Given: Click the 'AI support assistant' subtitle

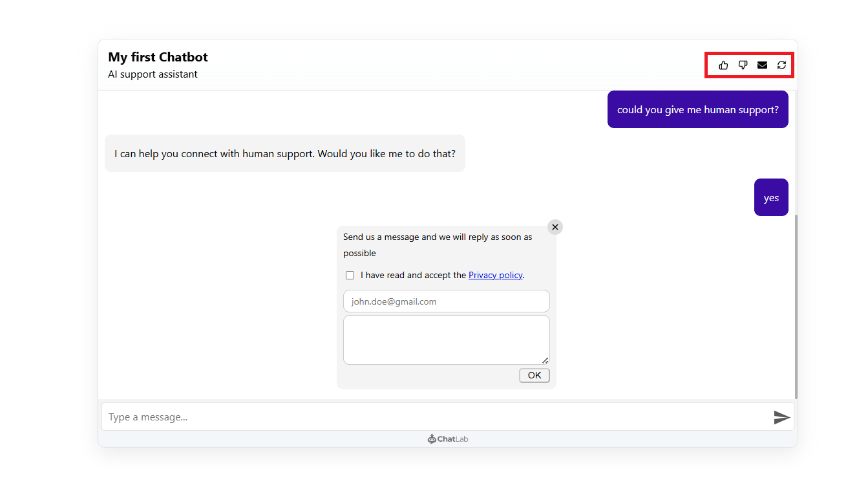Looking at the screenshot, I should pyautogui.click(x=153, y=74).
